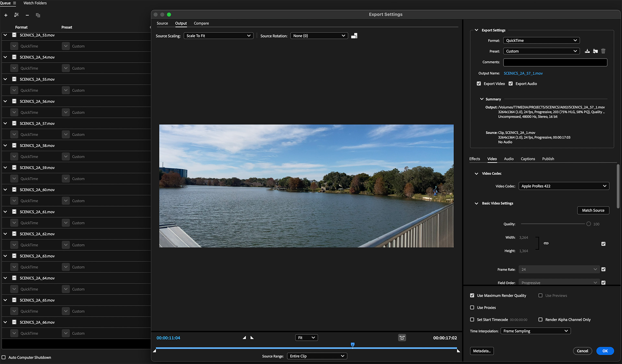Click the import preset icon
The width and height of the screenshot is (622, 364).
(595, 51)
